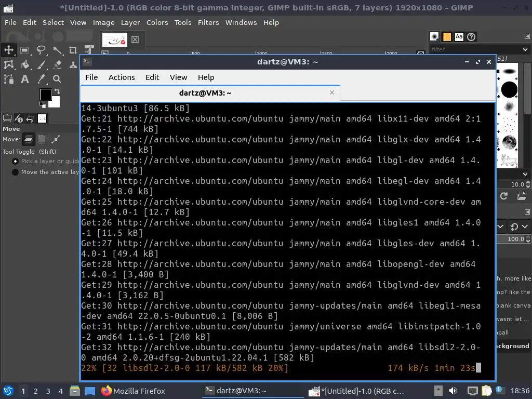Select the Zoom magnifier tool
This screenshot has height=399, width=532.
pyautogui.click(x=57, y=79)
